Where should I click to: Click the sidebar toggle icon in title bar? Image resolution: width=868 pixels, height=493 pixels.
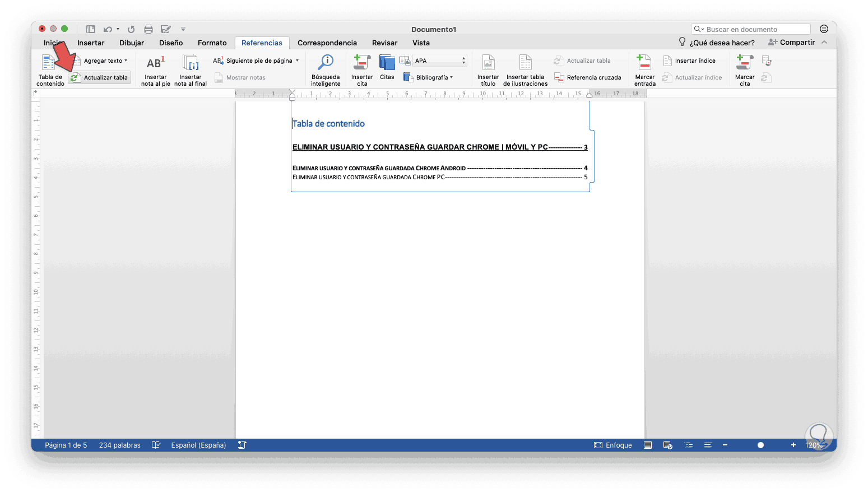(x=91, y=29)
